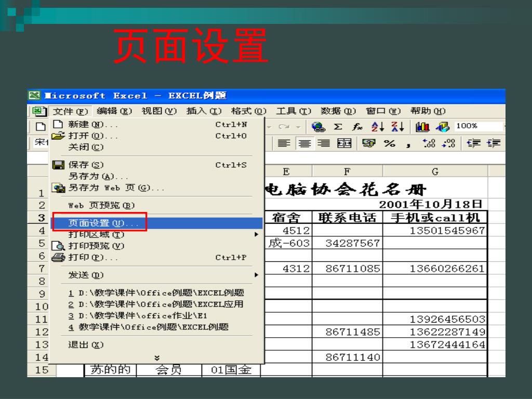Expand 发送(D) Send To submenu

point(156,275)
